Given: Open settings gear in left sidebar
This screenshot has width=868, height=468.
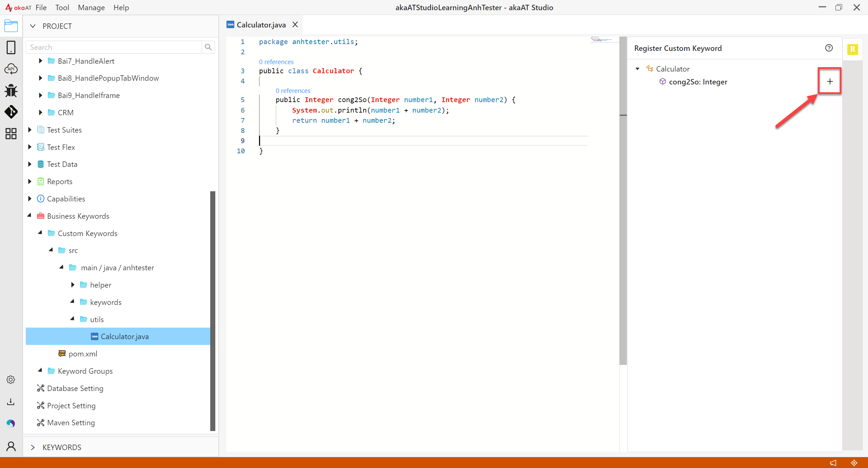Looking at the screenshot, I should [x=11, y=379].
